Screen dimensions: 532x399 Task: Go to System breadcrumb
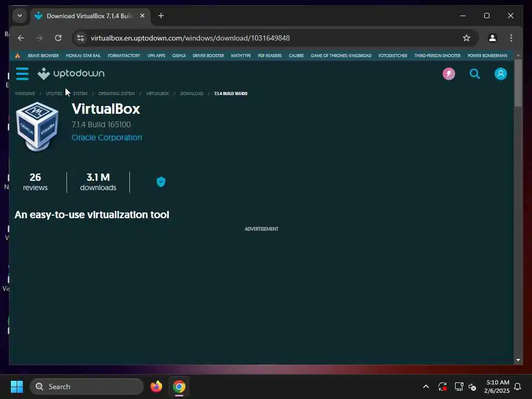pos(80,94)
